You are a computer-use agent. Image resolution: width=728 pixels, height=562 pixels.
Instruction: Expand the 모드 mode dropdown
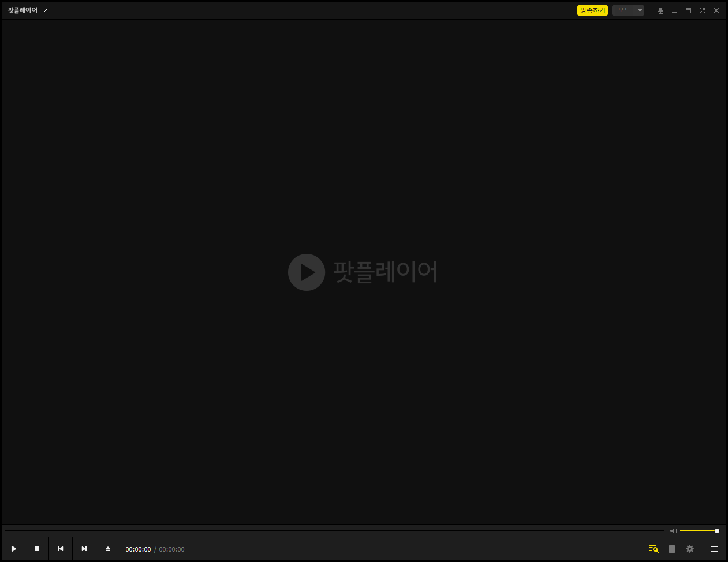pyautogui.click(x=628, y=10)
